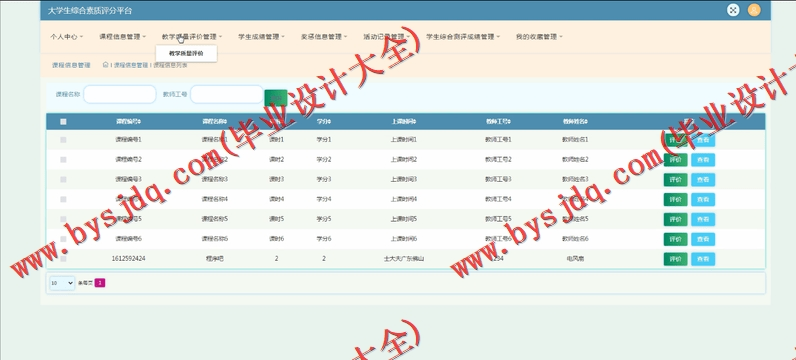This screenshot has height=360, width=796.
Task: Select the 士大夫广东佛山 cell
Action: tap(404, 258)
